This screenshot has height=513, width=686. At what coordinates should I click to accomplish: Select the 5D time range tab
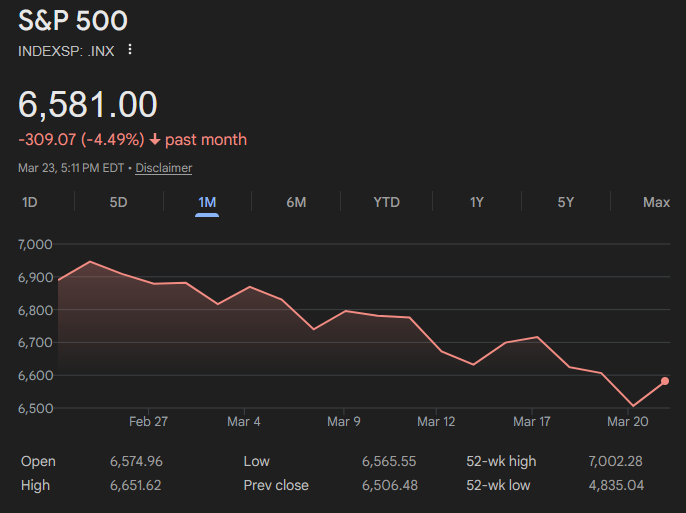(118, 202)
